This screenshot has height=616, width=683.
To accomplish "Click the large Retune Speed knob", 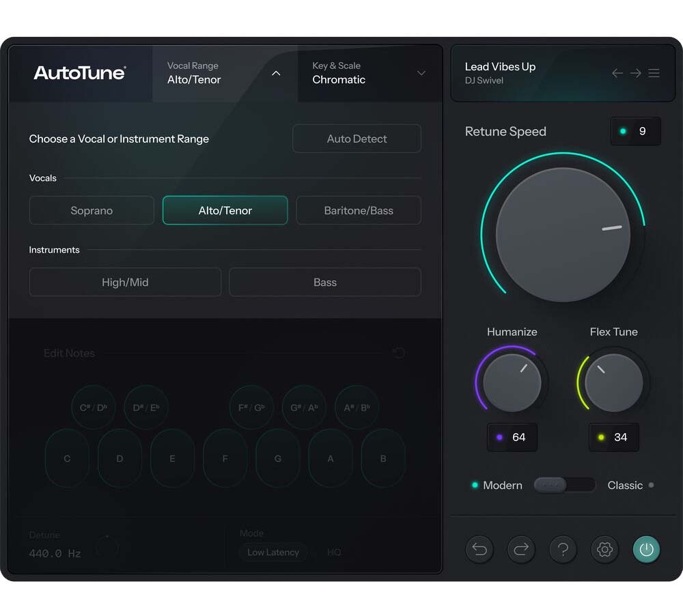I will pyautogui.click(x=563, y=234).
